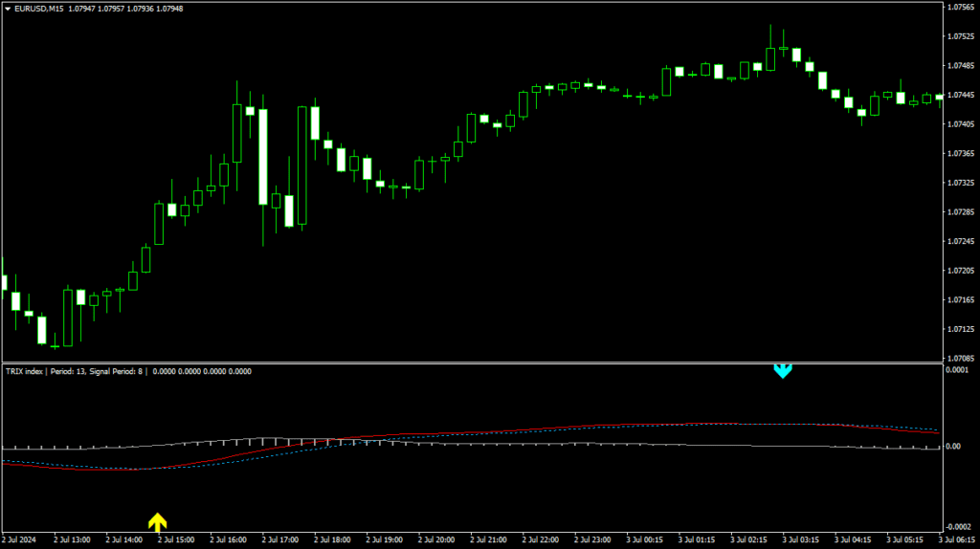Click the tallest white candle near 17:00
The height and width of the screenshot is (549, 980).
[262, 157]
